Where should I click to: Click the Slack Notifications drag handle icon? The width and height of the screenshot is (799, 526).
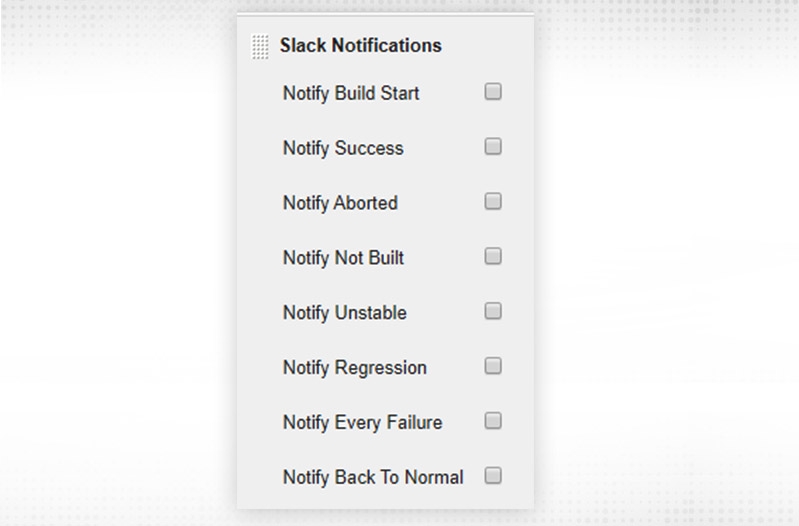pos(260,47)
